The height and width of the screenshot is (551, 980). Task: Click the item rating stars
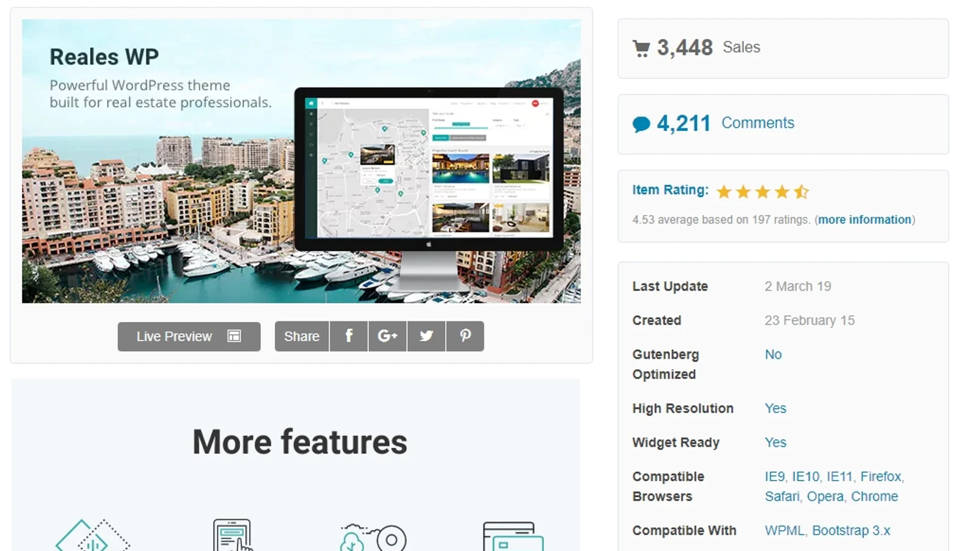coord(763,192)
